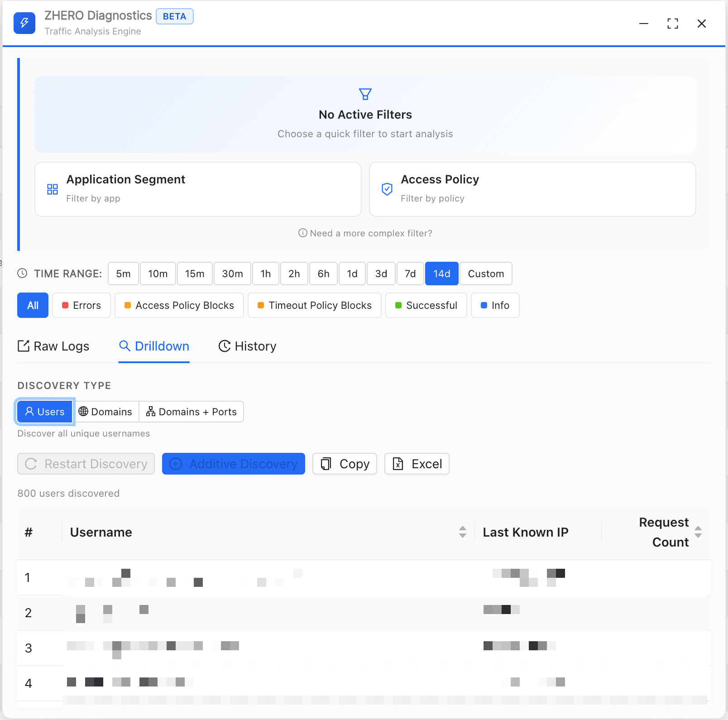Copy the discovered users list
This screenshot has height=720, width=728.
[x=345, y=464]
